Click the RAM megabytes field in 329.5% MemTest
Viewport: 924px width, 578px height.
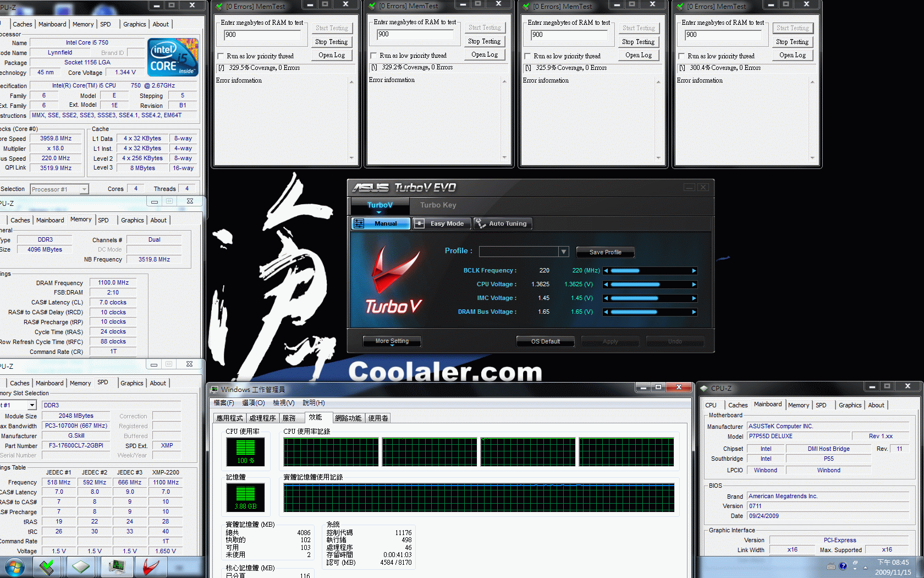tap(263, 35)
